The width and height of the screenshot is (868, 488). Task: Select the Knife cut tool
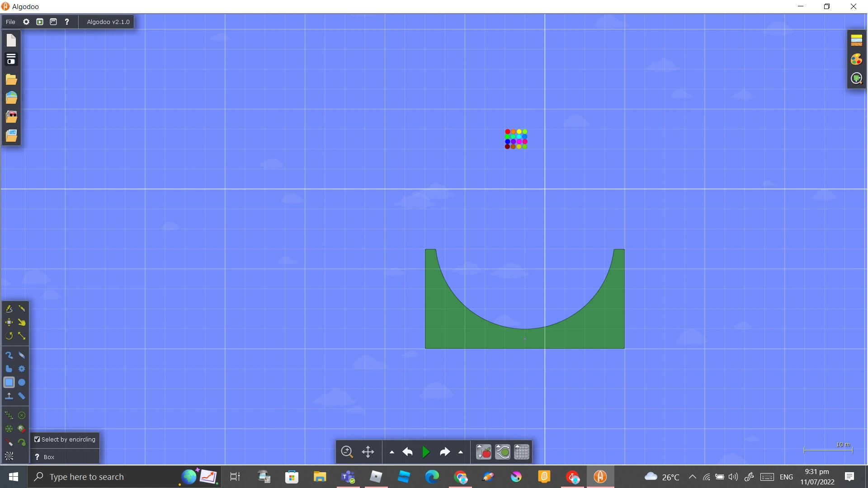coord(22,309)
